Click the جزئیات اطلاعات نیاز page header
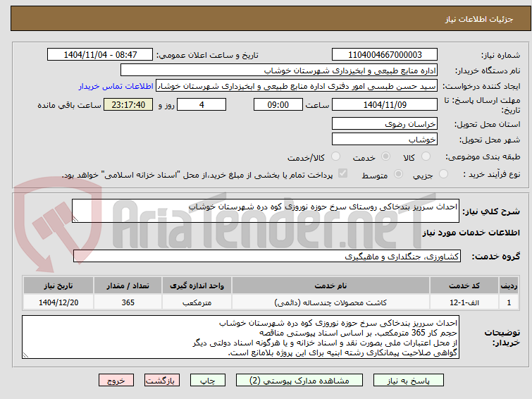This screenshot has width=532, height=399. pos(478,19)
